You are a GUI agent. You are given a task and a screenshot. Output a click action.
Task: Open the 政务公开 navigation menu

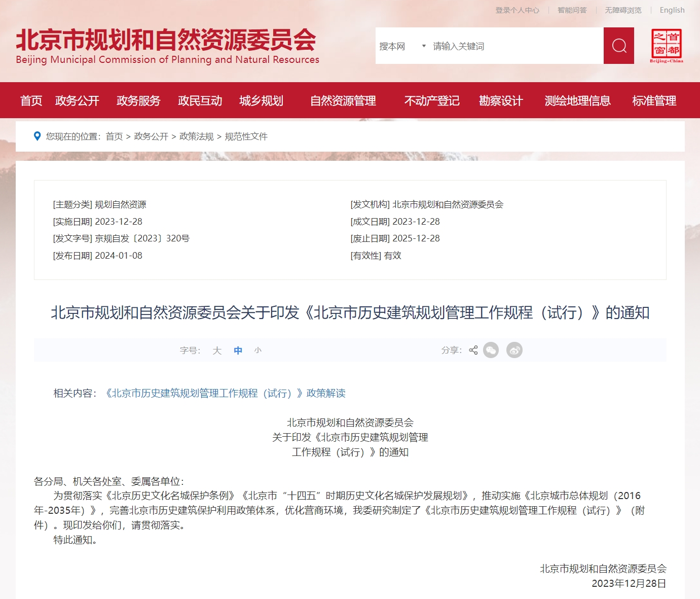[77, 101]
